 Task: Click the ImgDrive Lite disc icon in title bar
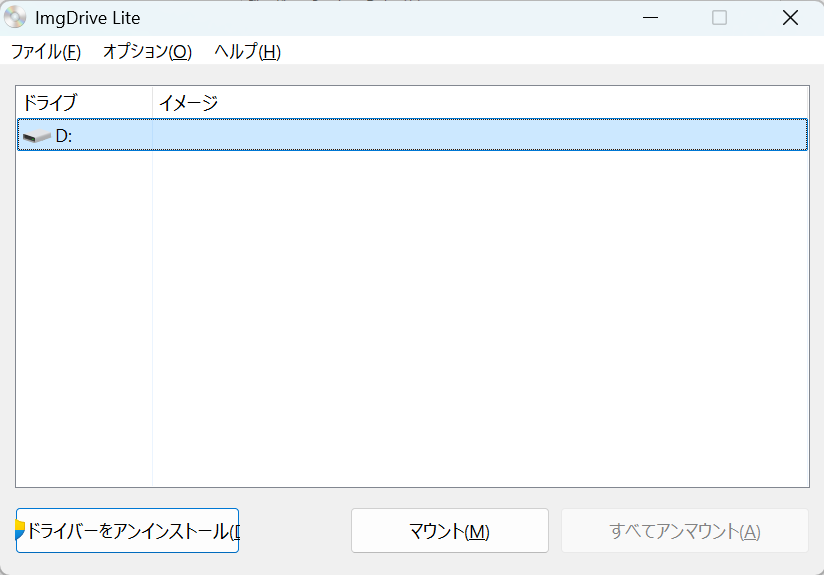15,18
